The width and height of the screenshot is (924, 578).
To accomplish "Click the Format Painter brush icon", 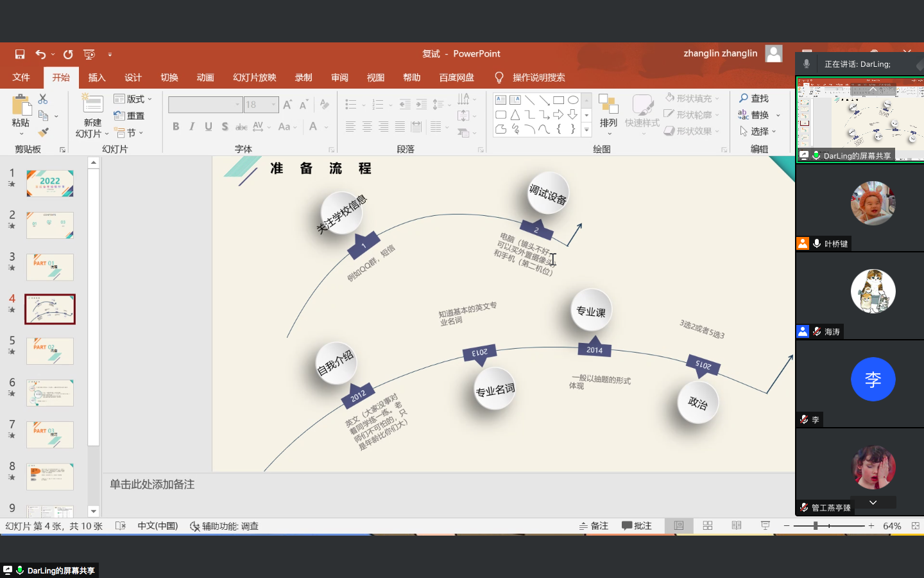I will coord(43,132).
